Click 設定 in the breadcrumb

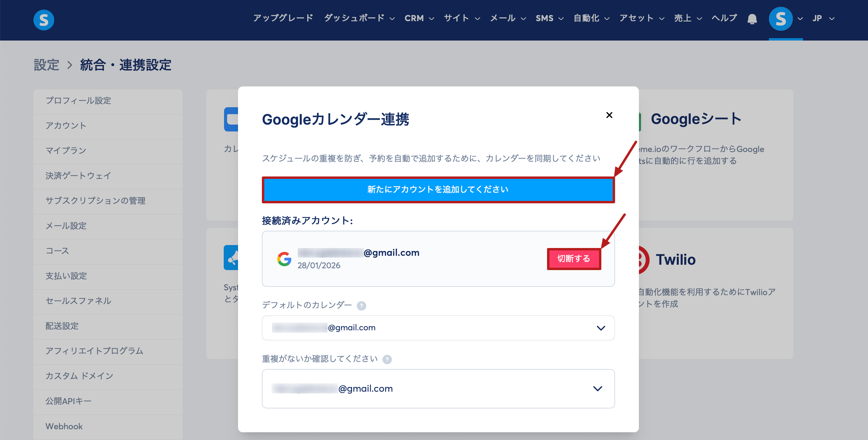pos(47,65)
